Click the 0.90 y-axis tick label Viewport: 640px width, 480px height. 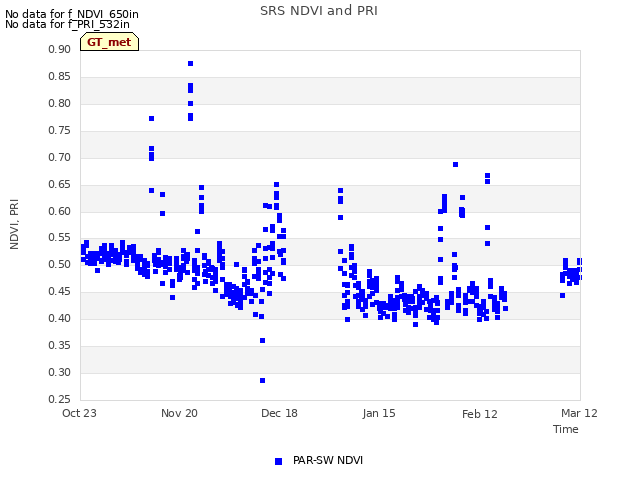click(x=59, y=49)
